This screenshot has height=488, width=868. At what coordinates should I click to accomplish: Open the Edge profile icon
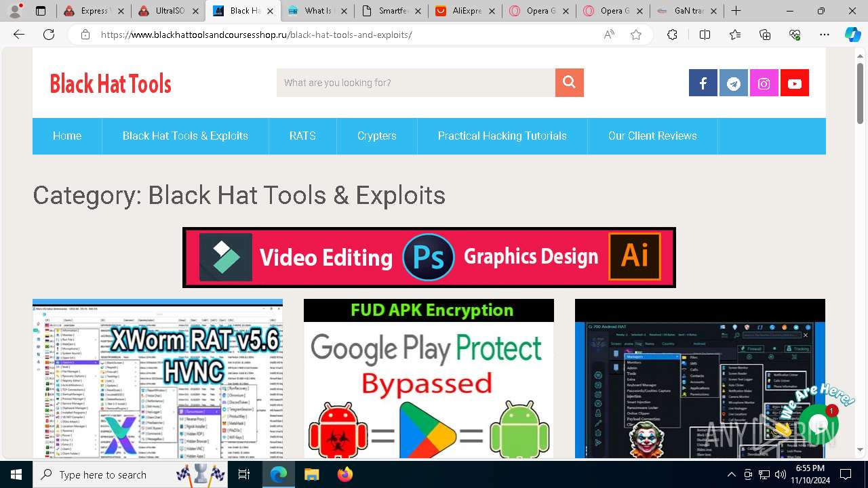(15, 11)
